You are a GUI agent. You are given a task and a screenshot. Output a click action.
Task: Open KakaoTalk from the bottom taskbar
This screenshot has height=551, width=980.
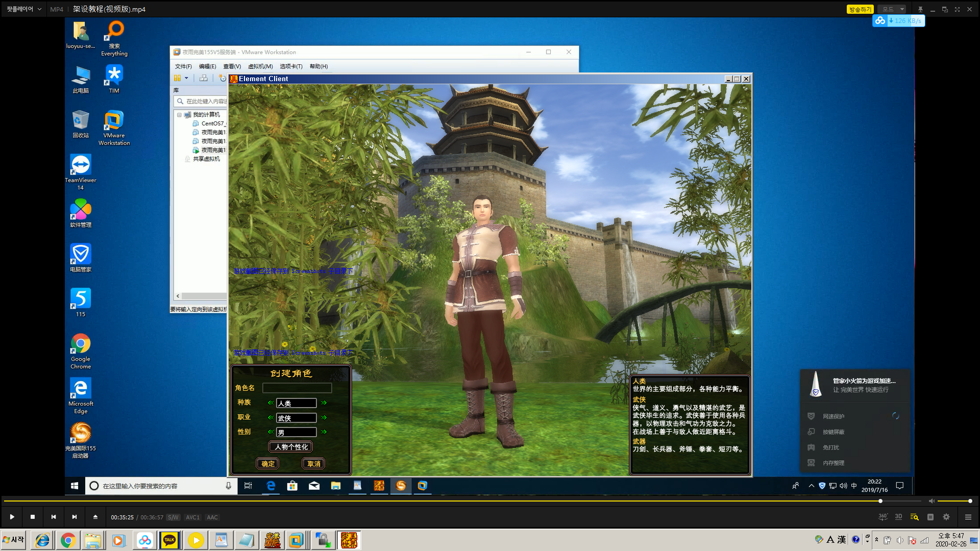(x=169, y=540)
